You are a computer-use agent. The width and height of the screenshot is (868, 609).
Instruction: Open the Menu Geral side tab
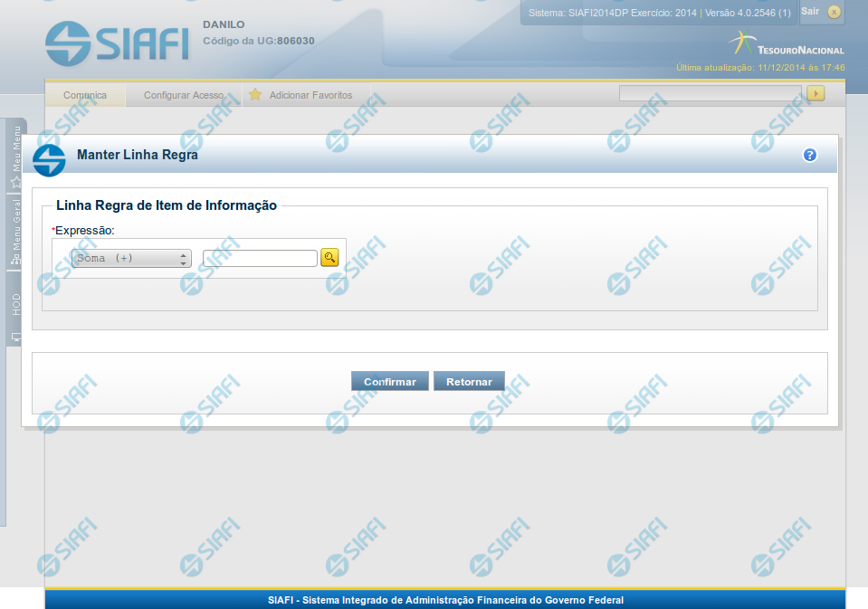tap(16, 230)
